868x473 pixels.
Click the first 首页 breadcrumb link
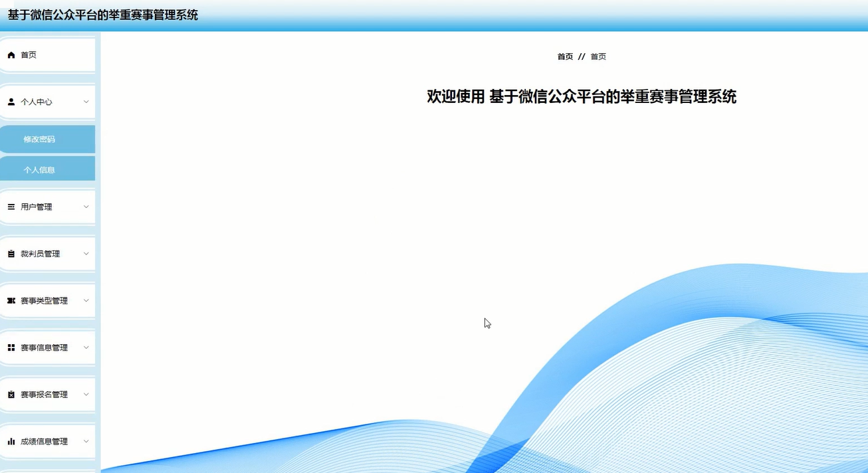pos(565,57)
